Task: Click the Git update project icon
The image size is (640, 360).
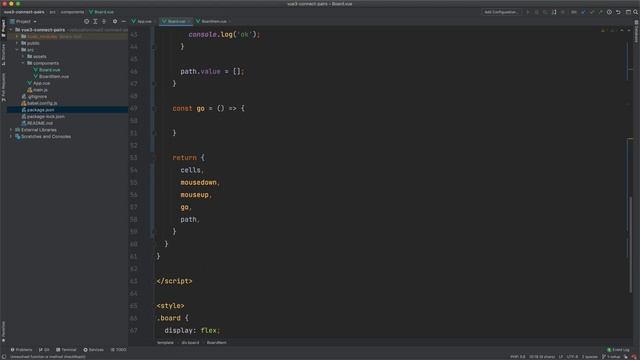Action: click(583, 12)
